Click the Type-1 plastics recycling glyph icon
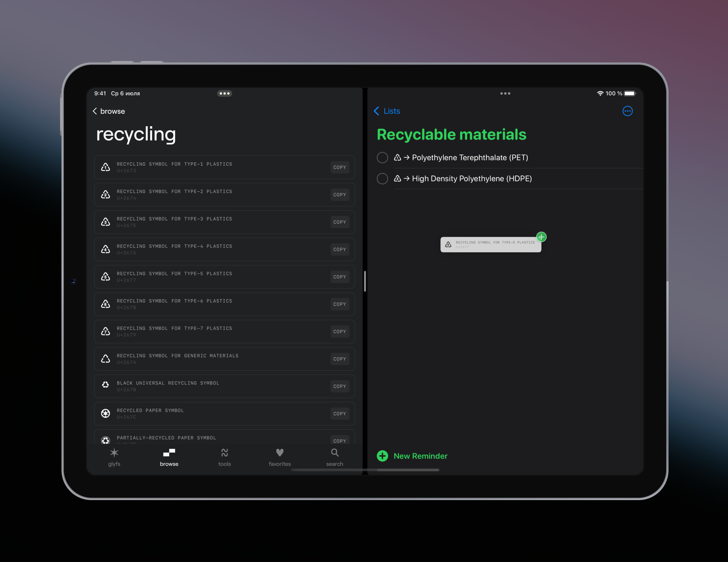Screen dimensions: 728x562 (106, 168)
